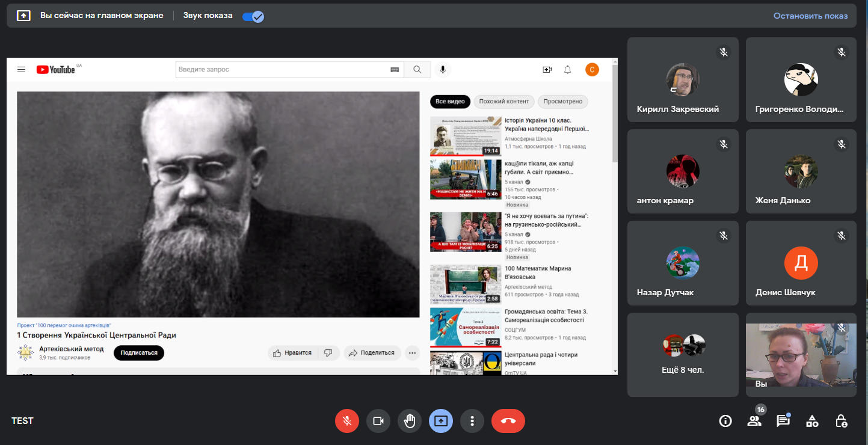
Task: Open the 'Я не хочу воевать за путина' title
Action: (546, 220)
